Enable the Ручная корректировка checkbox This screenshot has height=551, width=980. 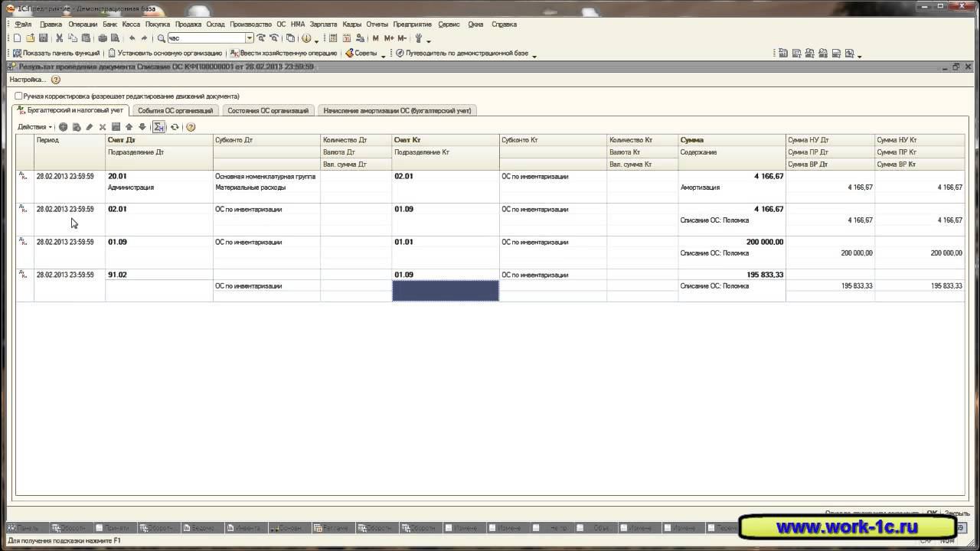coord(18,96)
